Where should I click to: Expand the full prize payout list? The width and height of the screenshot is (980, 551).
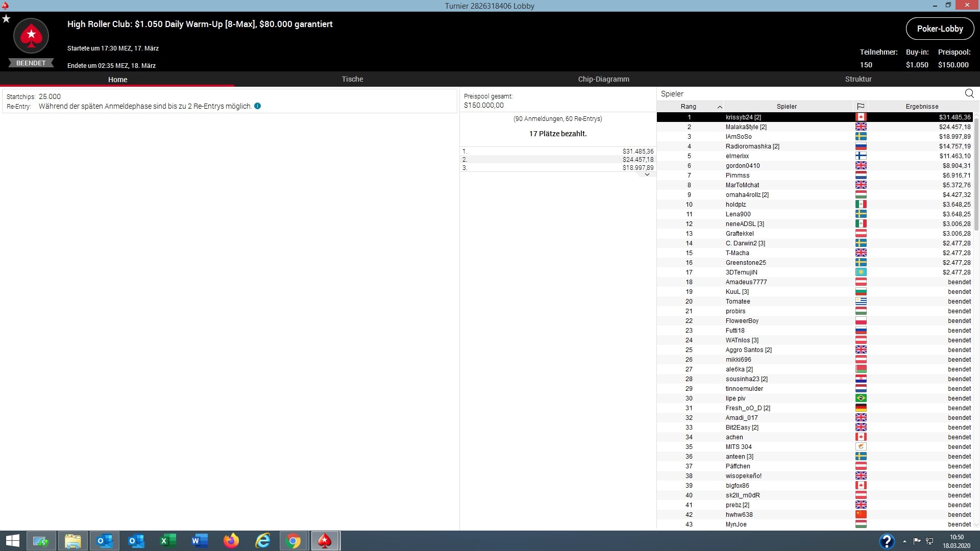[647, 174]
